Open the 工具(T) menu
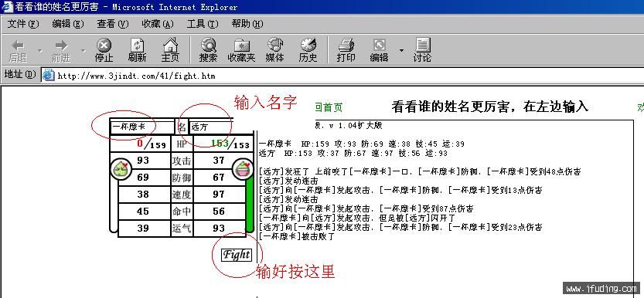Viewport: 644px width, 298px height. 202,24
